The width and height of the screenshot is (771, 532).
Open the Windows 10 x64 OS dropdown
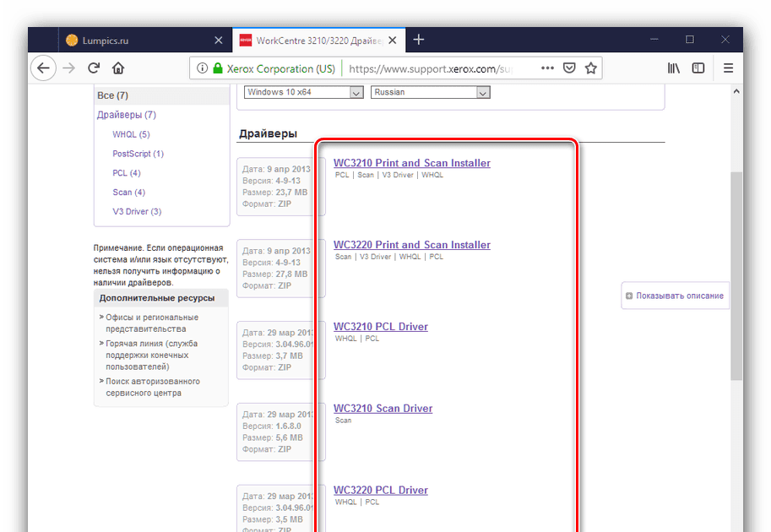(303, 92)
